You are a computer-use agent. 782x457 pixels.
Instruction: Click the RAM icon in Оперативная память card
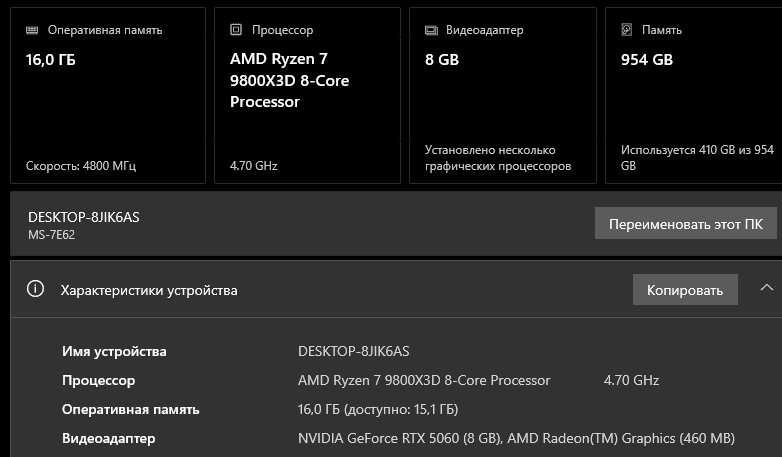pyautogui.click(x=32, y=30)
